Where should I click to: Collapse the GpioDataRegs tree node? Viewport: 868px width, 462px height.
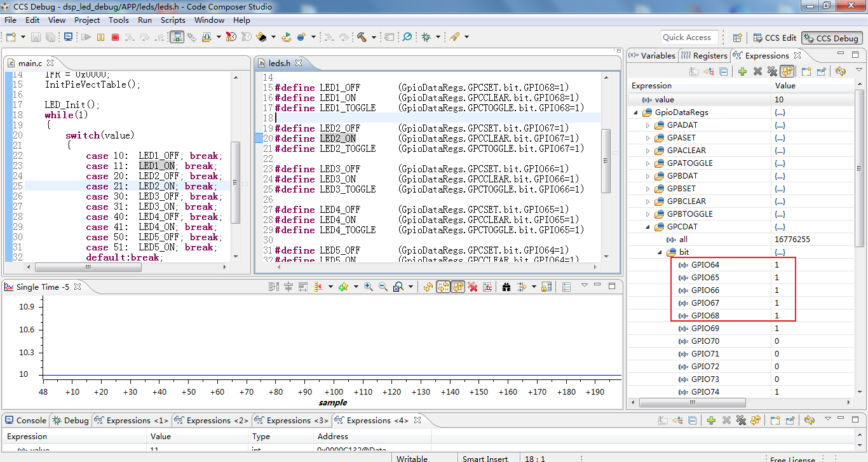[x=635, y=112]
